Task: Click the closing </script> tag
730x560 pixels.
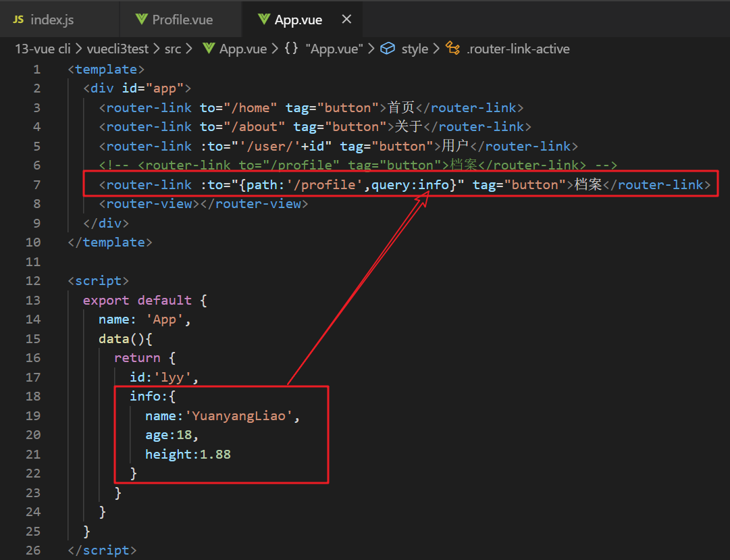Action: [x=103, y=551]
